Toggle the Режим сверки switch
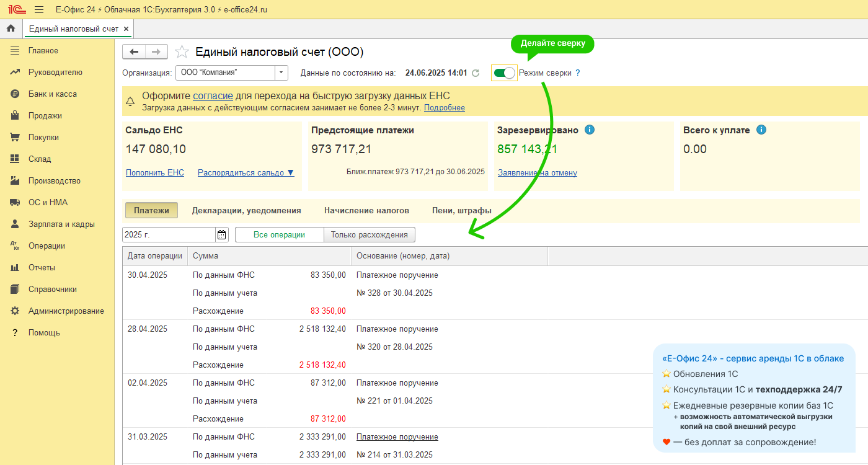Viewport: 868px width, 465px height. pyautogui.click(x=504, y=73)
